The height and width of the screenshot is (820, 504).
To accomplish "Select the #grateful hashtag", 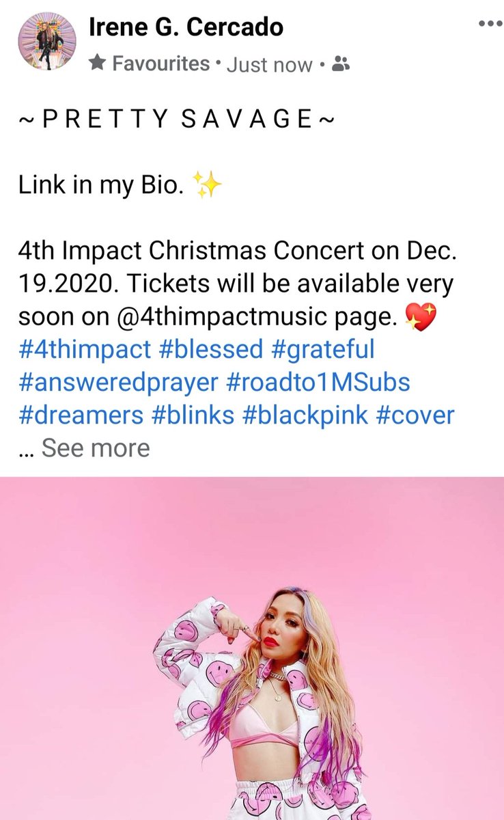I will pos(324,349).
